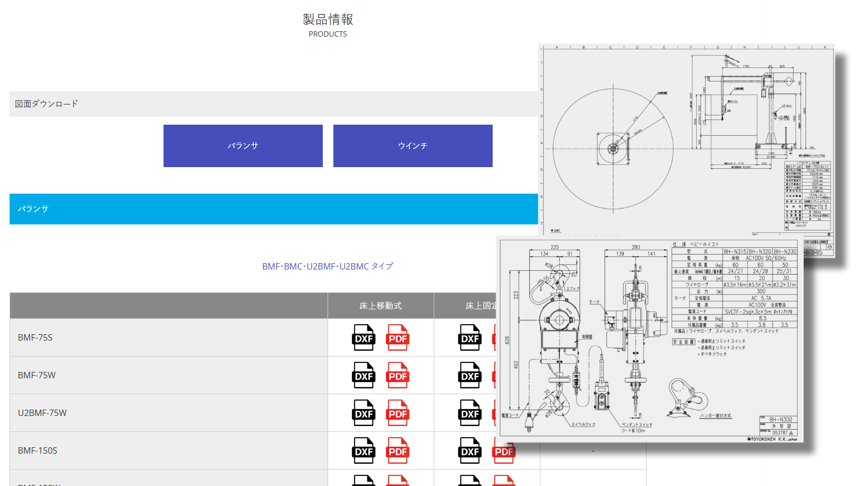The height and width of the screenshot is (486, 868).
Task: Download BMF-75W floor-mobile PDF file
Action: click(398, 375)
